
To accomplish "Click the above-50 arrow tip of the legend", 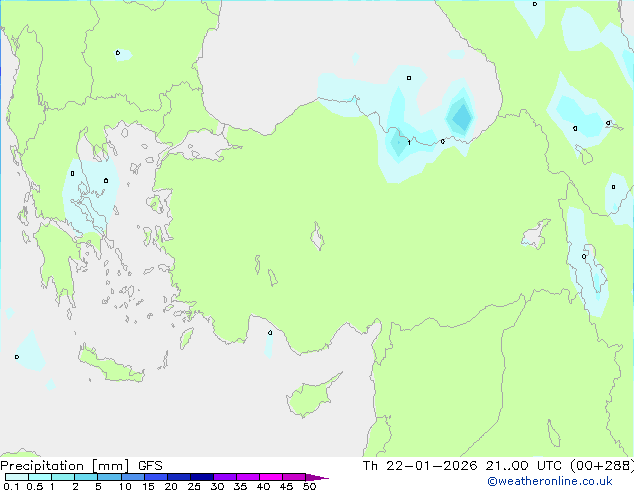I will click(x=317, y=477).
